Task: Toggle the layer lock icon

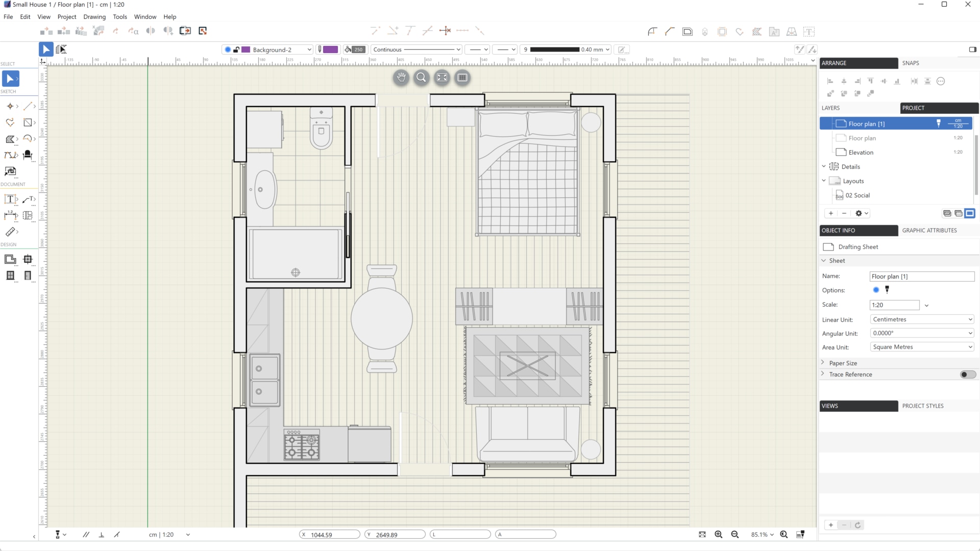Action: coord(236,49)
